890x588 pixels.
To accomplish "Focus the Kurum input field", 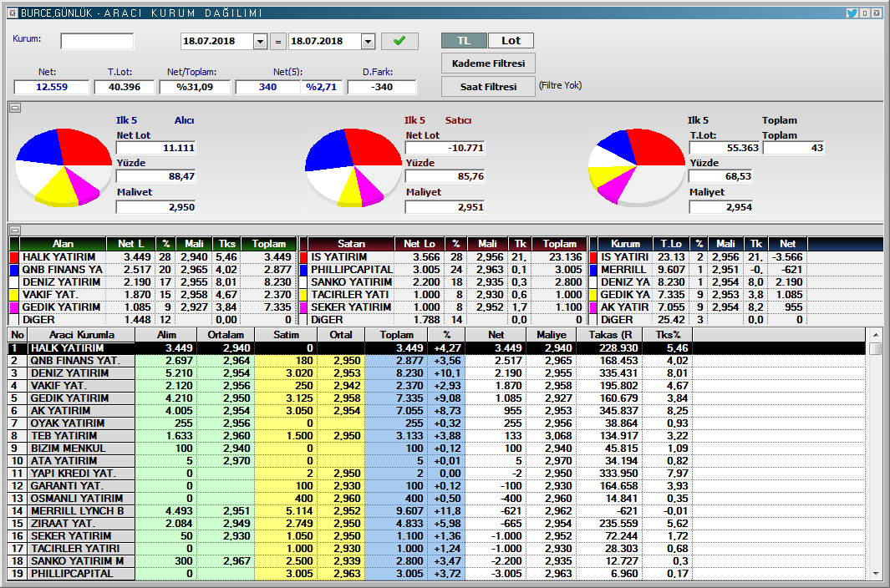I will tap(97, 41).
